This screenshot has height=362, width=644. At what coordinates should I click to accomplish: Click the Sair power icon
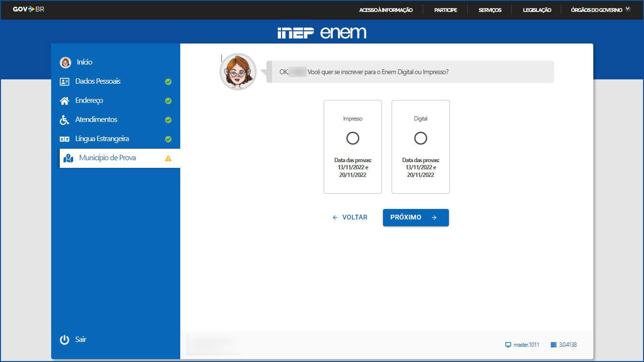coord(65,340)
